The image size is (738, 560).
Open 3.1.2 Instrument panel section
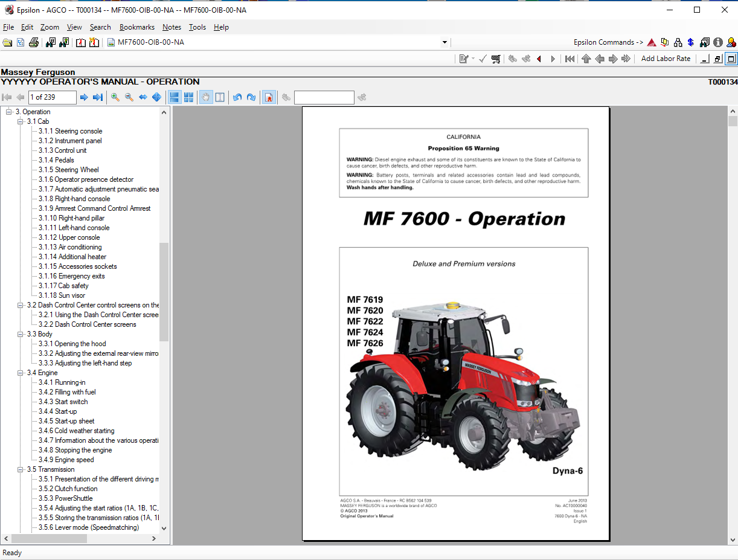pos(70,141)
